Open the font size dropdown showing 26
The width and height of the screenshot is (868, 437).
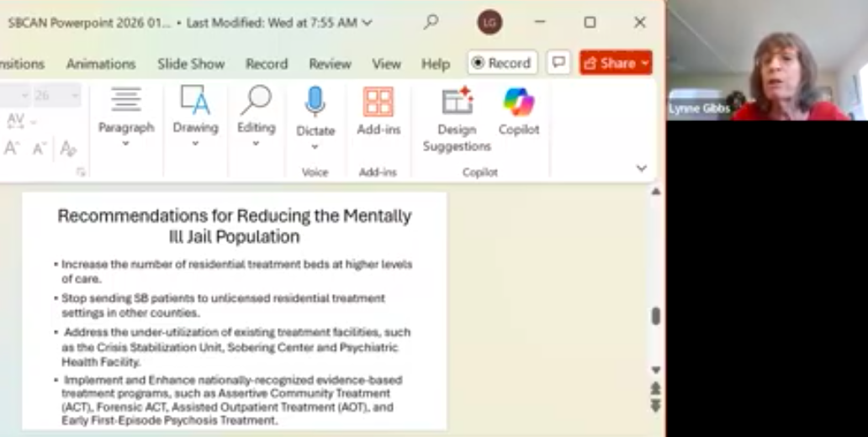pyautogui.click(x=74, y=96)
